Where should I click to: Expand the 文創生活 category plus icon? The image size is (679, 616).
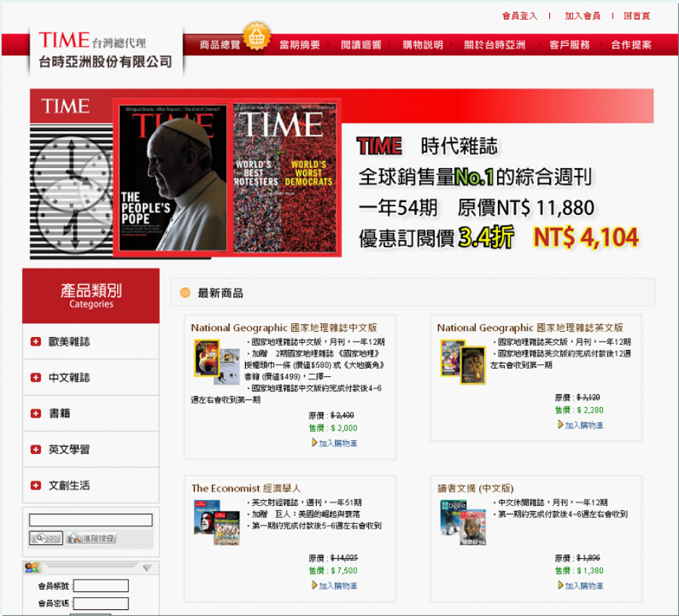pyautogui.click(x=35, y=486)
